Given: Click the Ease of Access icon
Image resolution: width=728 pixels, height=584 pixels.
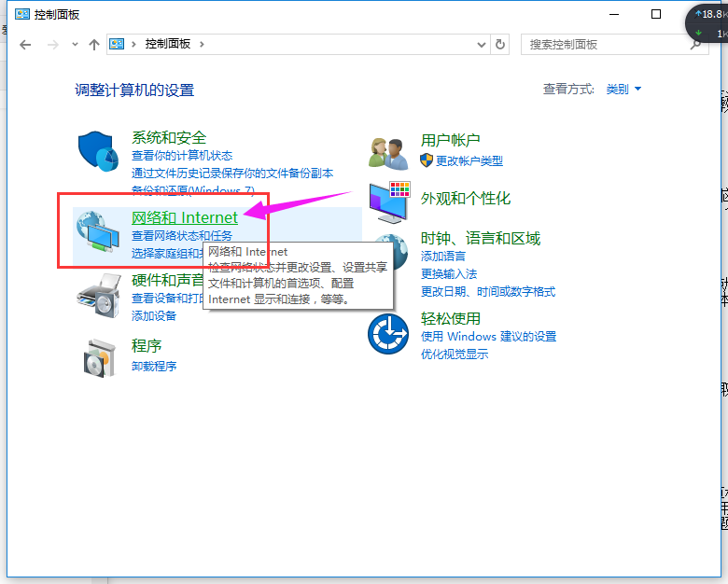Looking at the screenshot, I should click(388, 333).
